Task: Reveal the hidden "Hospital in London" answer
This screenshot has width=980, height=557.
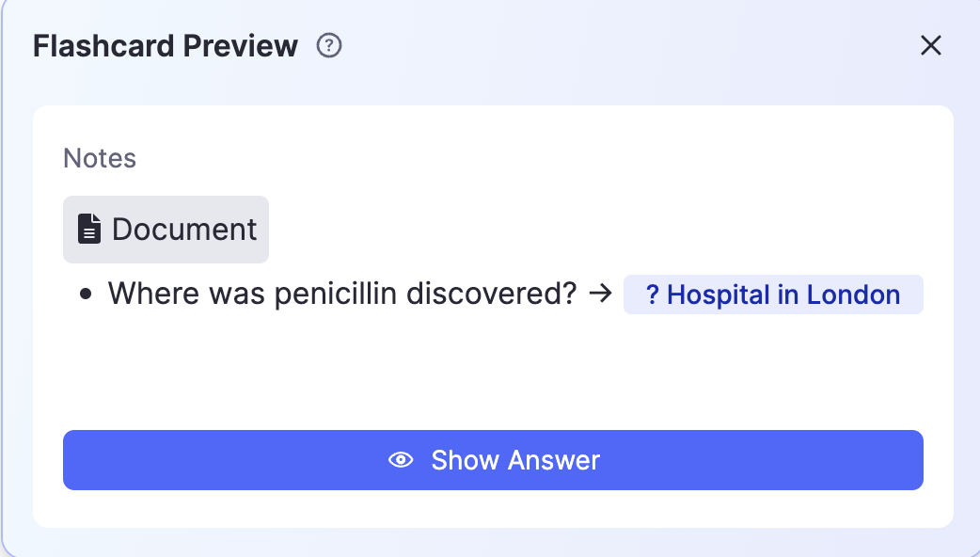Action: [493, 460]
